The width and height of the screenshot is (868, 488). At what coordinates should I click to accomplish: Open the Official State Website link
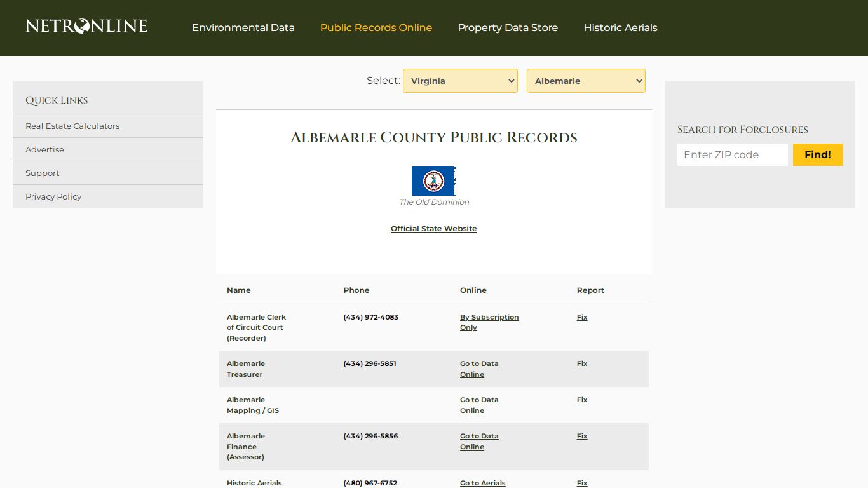(434, 229)
